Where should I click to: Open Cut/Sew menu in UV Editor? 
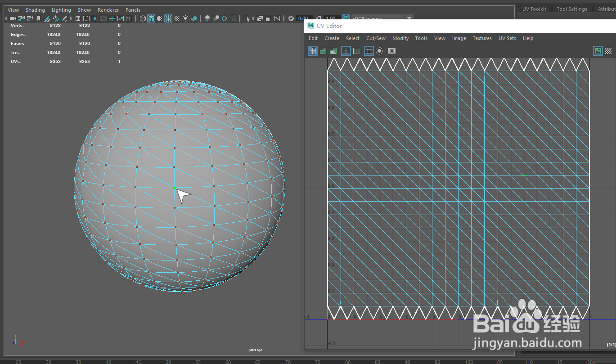(376, 38)
